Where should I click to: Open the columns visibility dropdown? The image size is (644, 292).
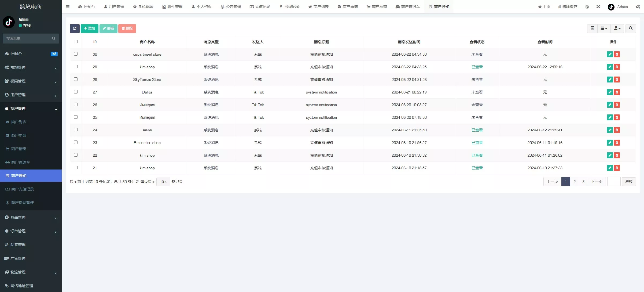coord(603,28)
